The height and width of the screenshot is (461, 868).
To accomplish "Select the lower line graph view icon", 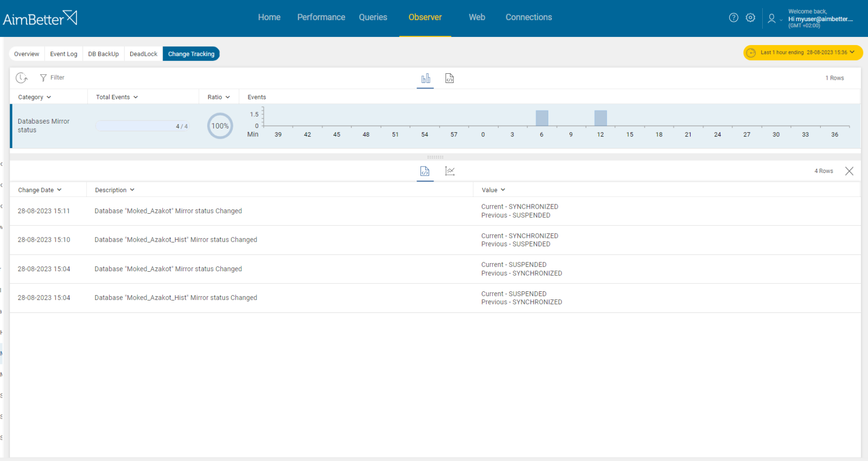I will tap(450, 171).
